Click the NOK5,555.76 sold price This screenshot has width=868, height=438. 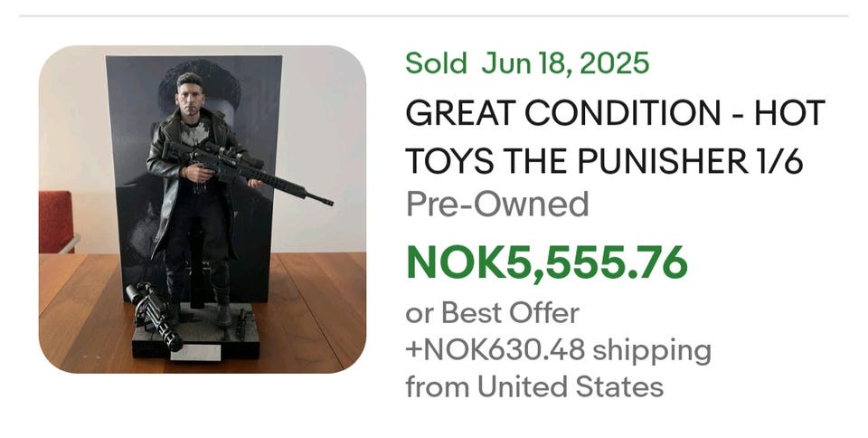(x=546, y=262)
